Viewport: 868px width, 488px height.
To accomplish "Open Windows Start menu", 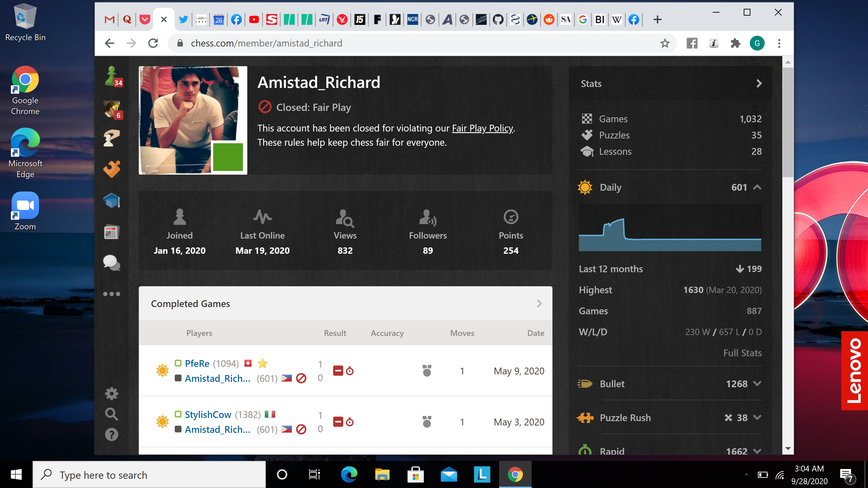I will (16, 474).
